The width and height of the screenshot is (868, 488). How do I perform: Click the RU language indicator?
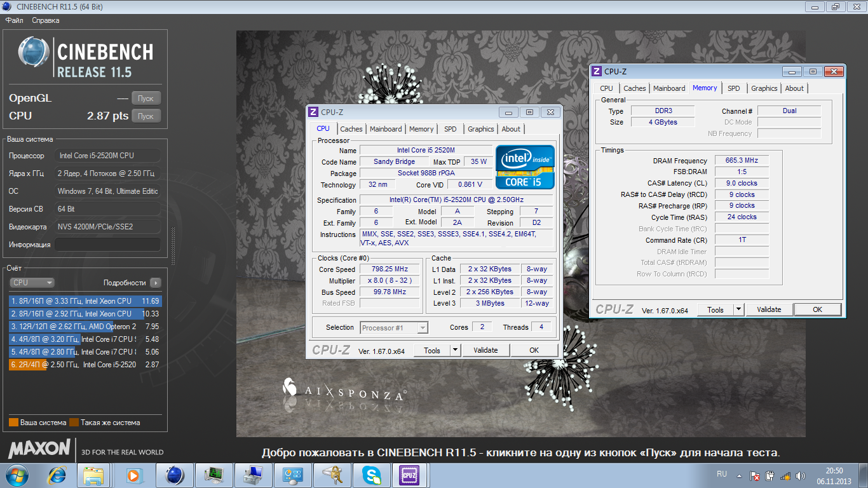(x=722, y=474)
